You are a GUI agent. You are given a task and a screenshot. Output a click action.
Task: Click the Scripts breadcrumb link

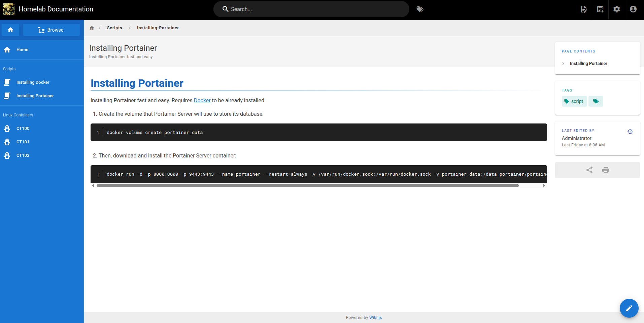[x=114, y=28]
